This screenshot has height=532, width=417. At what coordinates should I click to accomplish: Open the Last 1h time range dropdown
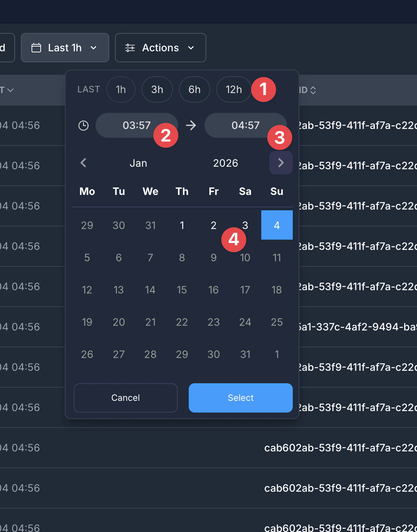coord(64,48)
